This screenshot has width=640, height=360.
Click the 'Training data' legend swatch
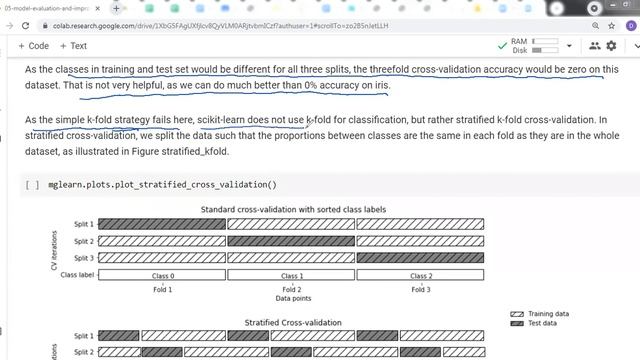517,314
